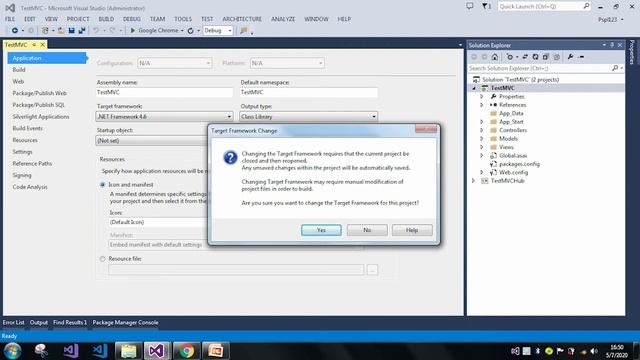Click the Navigate Backward toolbar icon
This screenshot has width=640, height=360.
point(15,31)
